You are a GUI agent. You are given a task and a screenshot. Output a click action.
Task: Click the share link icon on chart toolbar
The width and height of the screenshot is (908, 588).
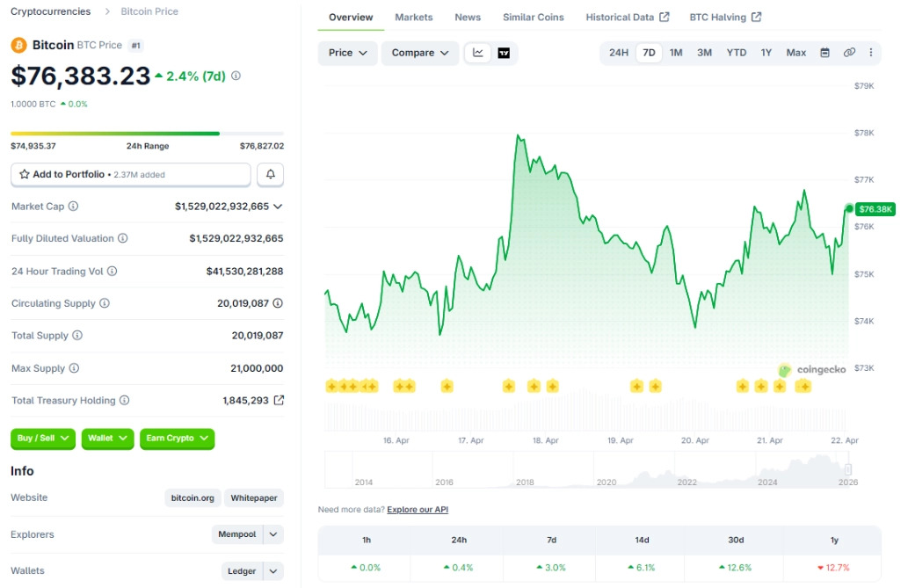(x=849, y=53)
